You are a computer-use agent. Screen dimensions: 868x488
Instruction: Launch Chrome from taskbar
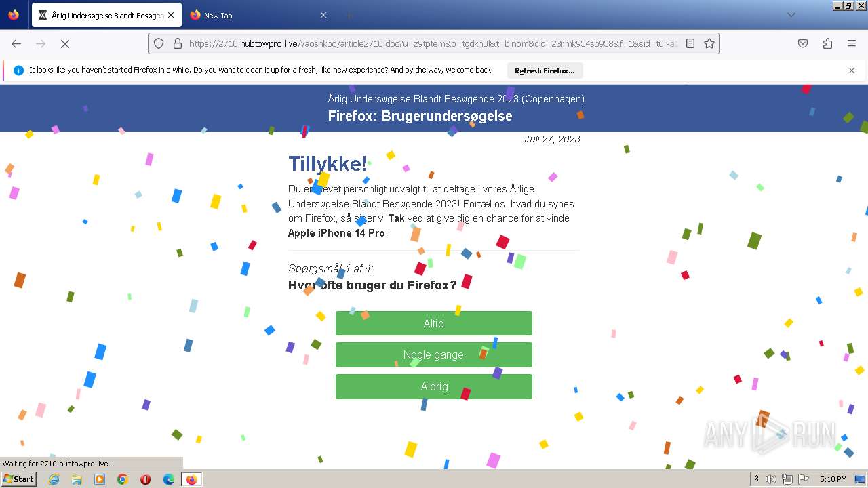point(123,479)
